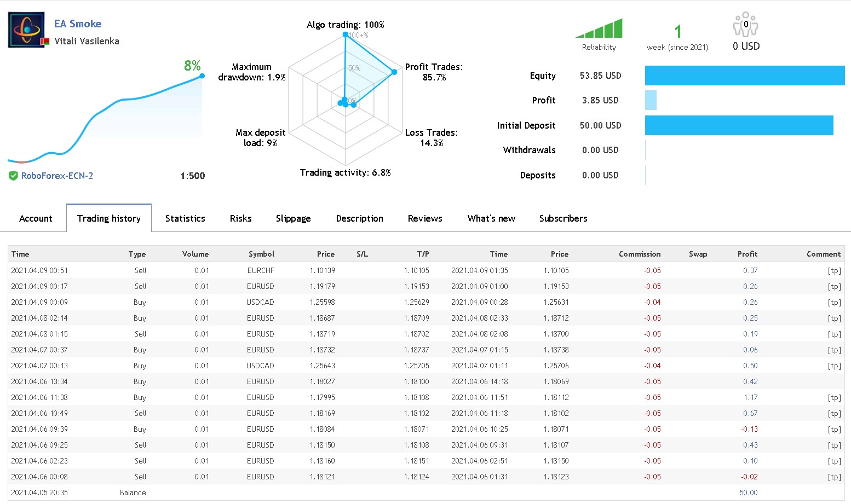Screen dimensions: 851x504
Task: Open author Vitali Vasilenka profile
Action: pos(87,41)
